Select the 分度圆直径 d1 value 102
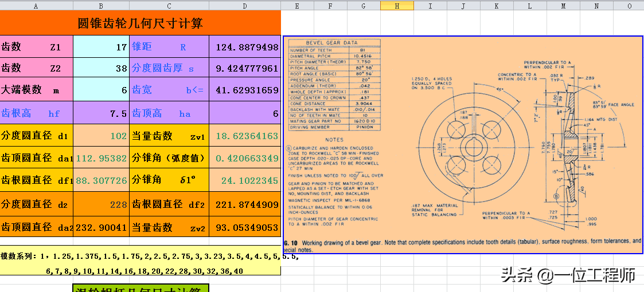The height and width of the screenshot is (292, 644). pyautogui.click(x=101, y=135)
